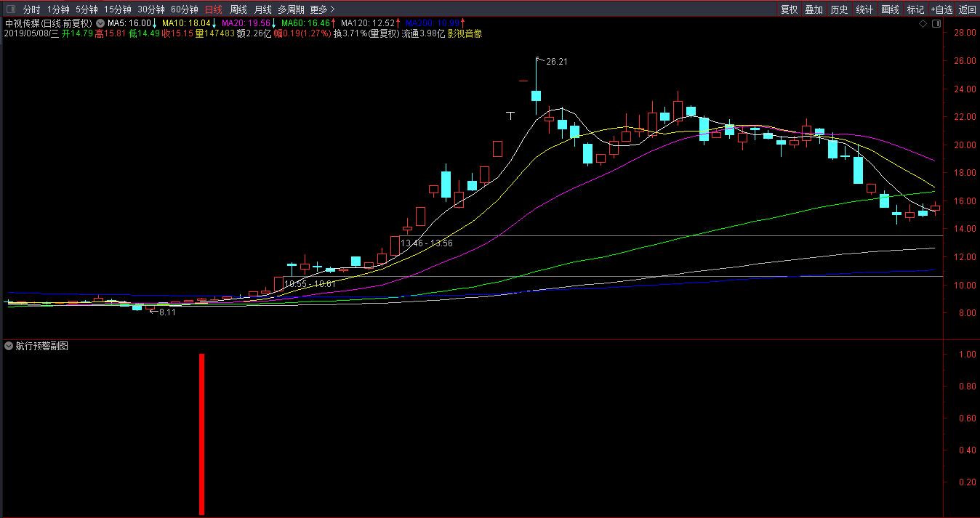980x518 pixels.
Task: Click the 统计 statistics button
Action: [864, 9]
